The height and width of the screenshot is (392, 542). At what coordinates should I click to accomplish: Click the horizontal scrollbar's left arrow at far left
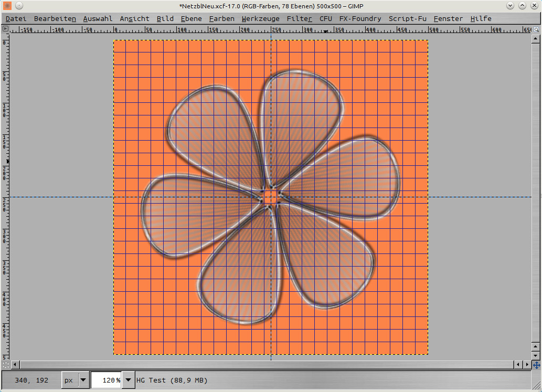(15, 364)
